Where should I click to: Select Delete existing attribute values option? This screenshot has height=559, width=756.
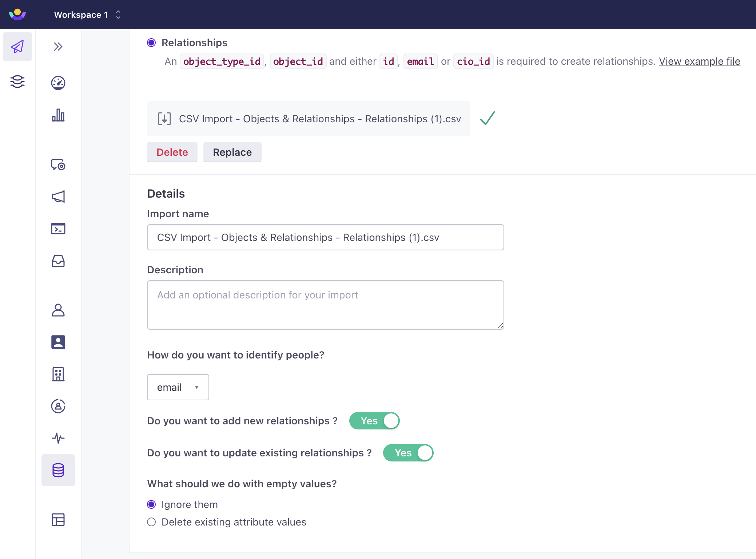[151, 522]
